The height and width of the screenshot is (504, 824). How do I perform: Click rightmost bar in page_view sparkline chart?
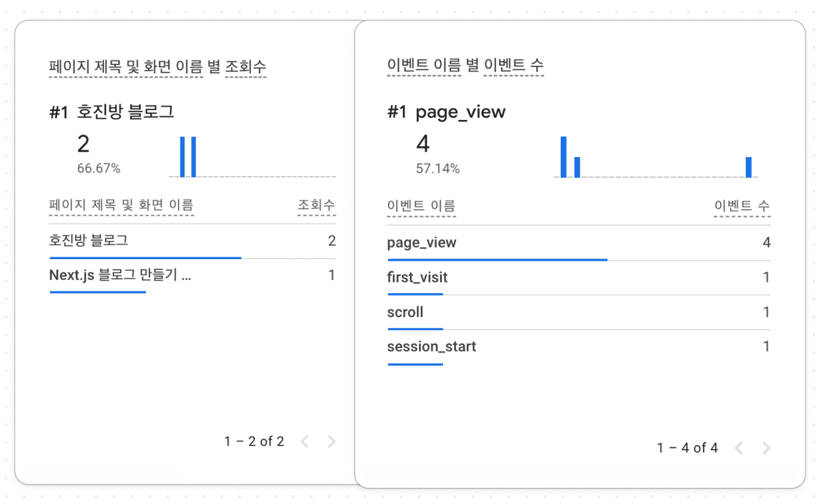click(749, 167)
